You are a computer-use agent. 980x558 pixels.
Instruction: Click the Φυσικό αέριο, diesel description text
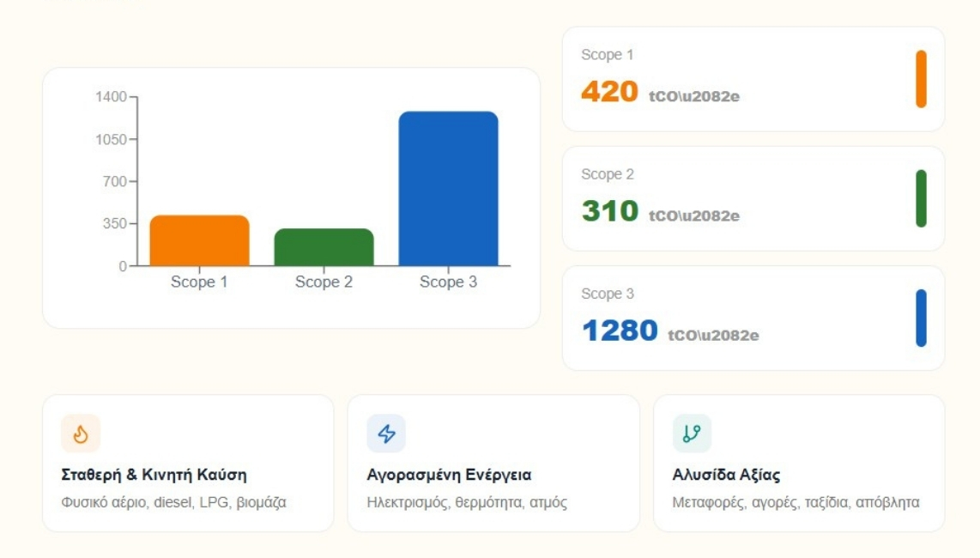[x=173, y=502]
